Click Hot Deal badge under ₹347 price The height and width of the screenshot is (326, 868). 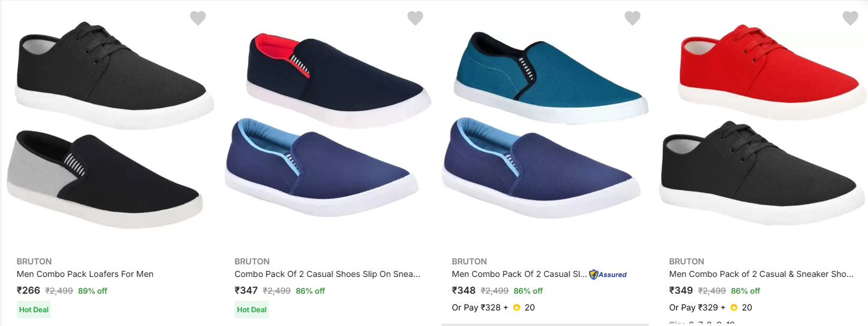(251, 310)
